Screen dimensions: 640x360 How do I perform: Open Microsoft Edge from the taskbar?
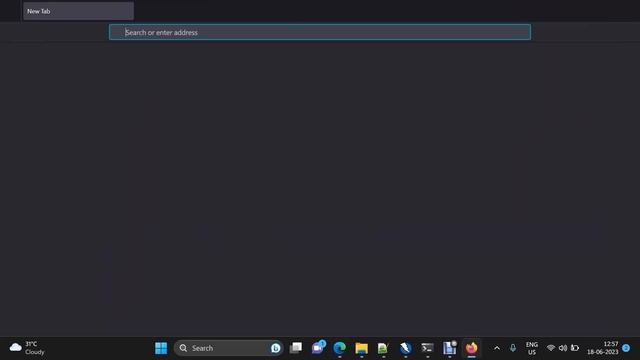click(x=340, y=348)
